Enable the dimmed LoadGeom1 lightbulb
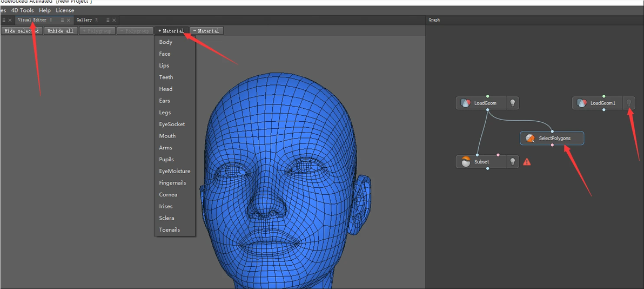 coord(628,103)
